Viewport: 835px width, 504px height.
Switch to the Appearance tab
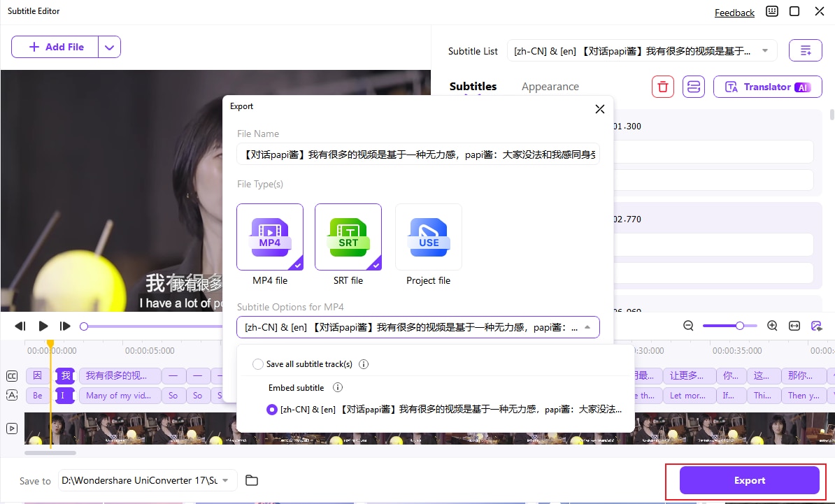[x=550, y=87]
